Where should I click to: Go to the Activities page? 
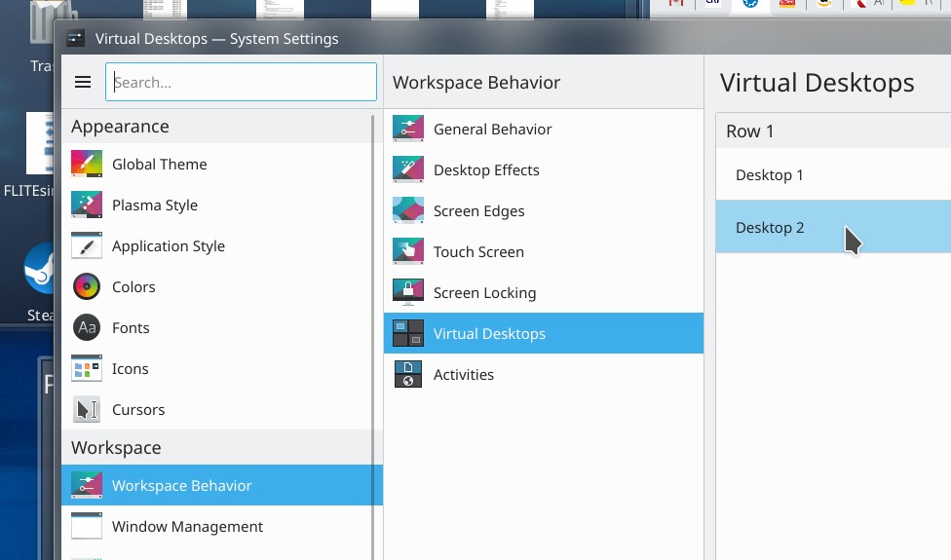tap(463, 375)
